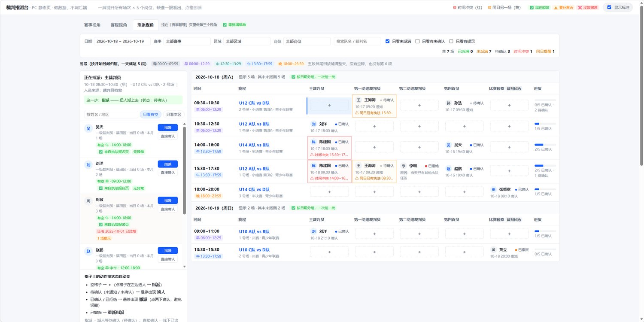
Task: Enable the 只看有未确认 checkbox
Action: [418, 41]
